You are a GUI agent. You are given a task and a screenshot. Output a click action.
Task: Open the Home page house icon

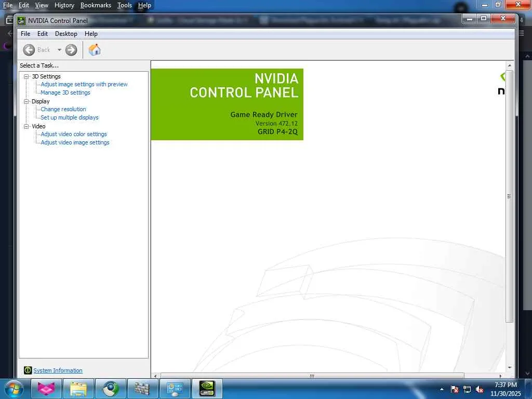95,50
